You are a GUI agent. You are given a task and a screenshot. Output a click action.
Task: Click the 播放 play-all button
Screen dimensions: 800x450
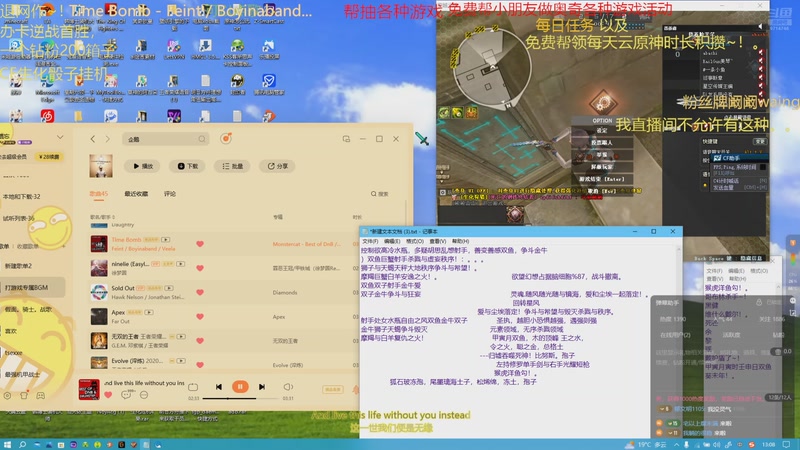(x=142, y=166)
